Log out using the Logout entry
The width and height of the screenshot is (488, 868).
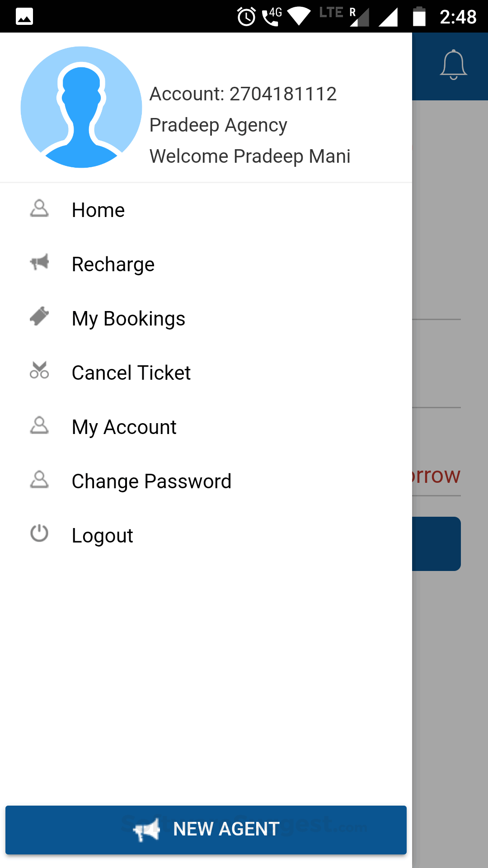pos(103,536)
